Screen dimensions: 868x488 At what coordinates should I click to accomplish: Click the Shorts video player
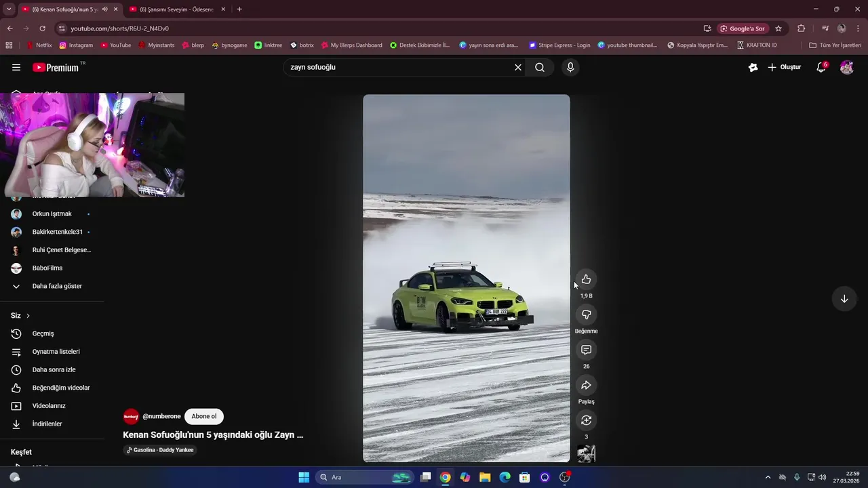click(467, 278)
